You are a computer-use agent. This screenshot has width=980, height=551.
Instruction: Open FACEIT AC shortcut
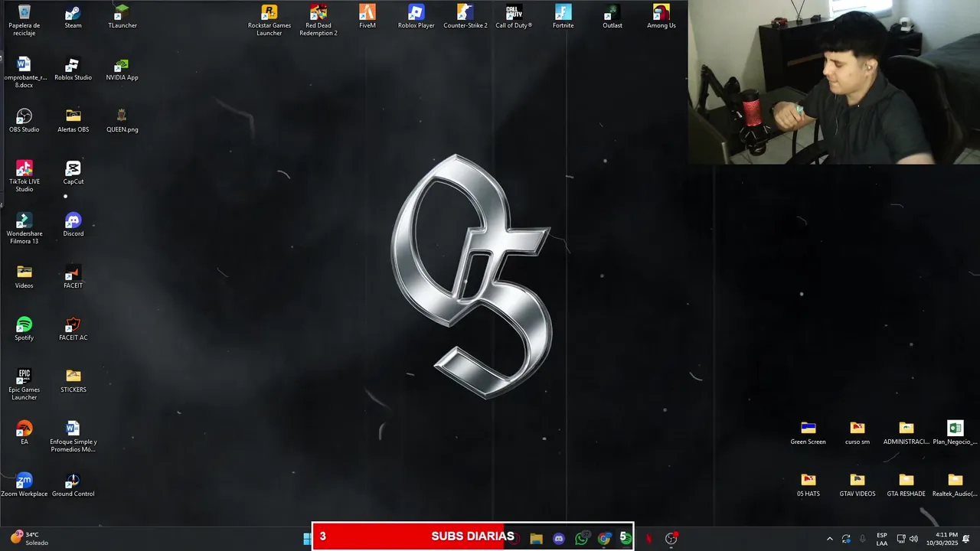pos(73,329)
